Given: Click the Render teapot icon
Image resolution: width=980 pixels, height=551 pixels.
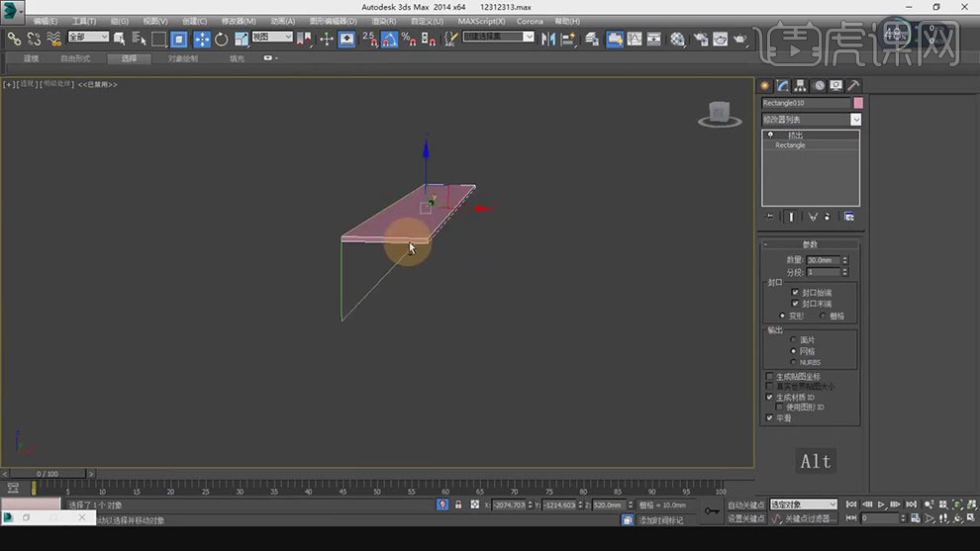Looking at the screenshot, I should tap(739, 39).
